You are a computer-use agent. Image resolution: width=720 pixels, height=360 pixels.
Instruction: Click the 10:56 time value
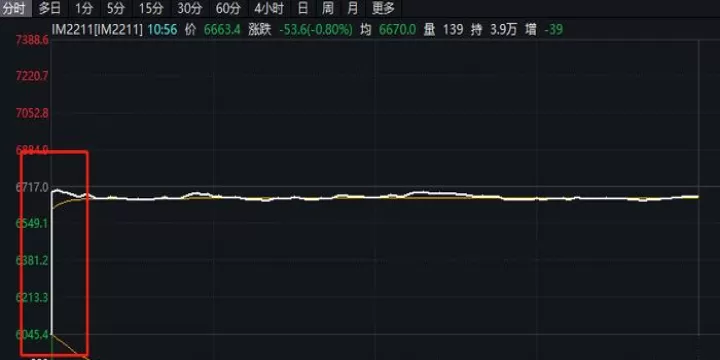(x=162, y=30)
